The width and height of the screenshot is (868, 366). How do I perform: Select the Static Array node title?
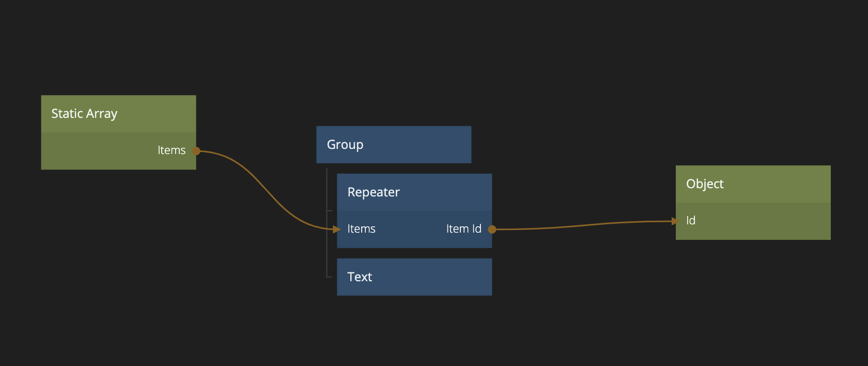(x=84, y=114)
